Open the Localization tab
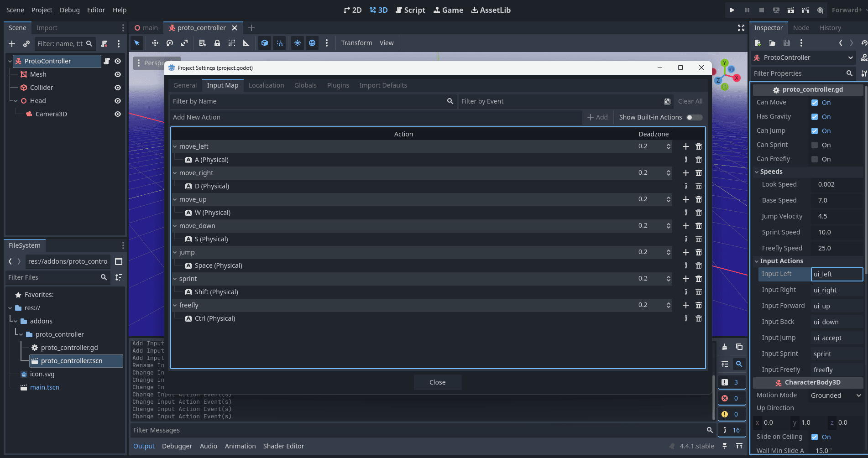Image resolution: width=868 pixels, height=458 pixels. click(266, 85)
